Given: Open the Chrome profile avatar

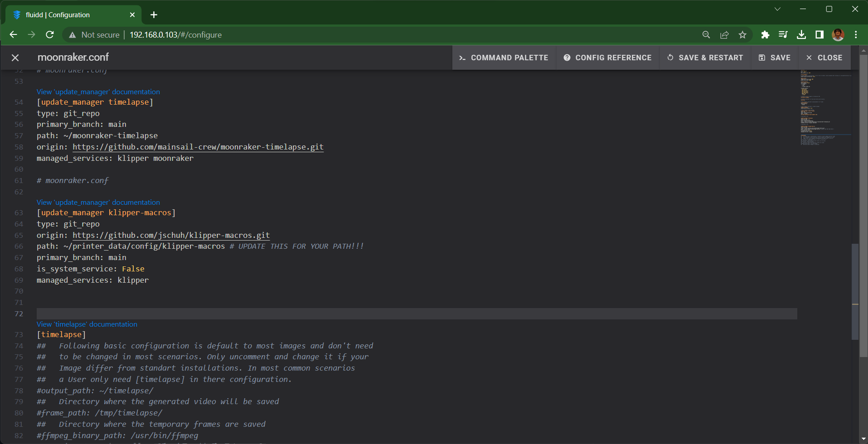Looking at the screenshot, I should click(838, 35).
